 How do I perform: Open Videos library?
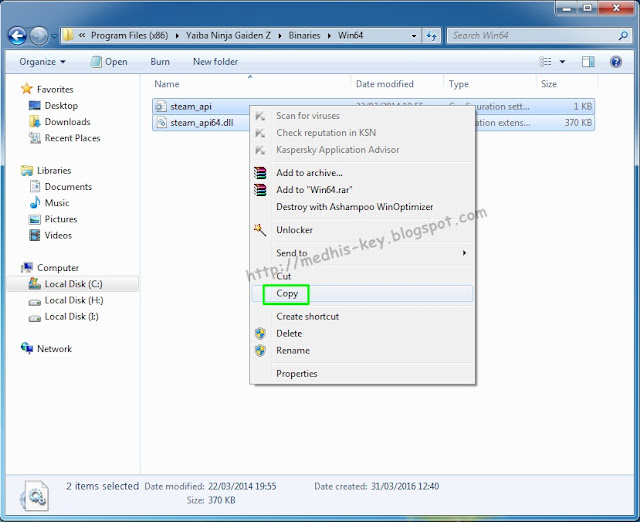(x=50, y=235)
